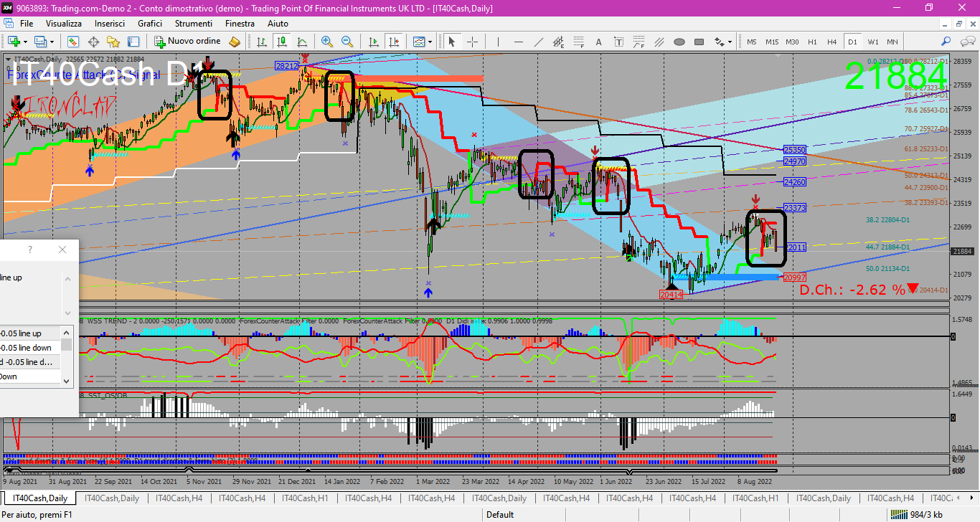
Task: Switch to first IT40Cash,H4 chart tab
Action: [x=179, y=498]
